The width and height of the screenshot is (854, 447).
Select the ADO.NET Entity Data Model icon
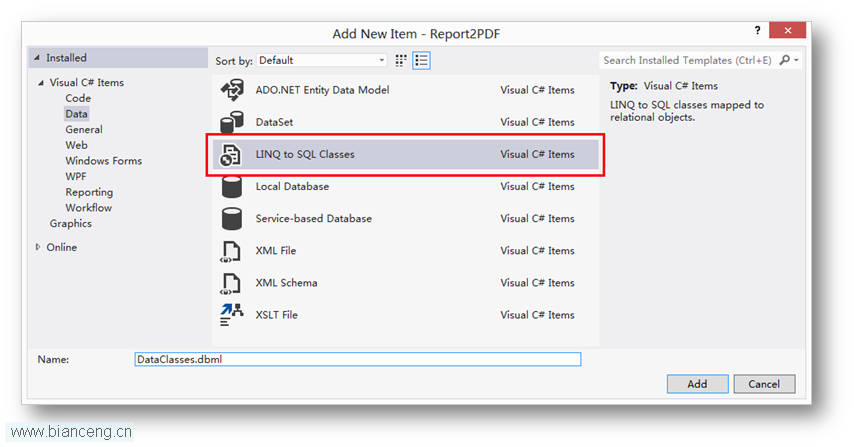pyautogui.click(x=232, y=90)
